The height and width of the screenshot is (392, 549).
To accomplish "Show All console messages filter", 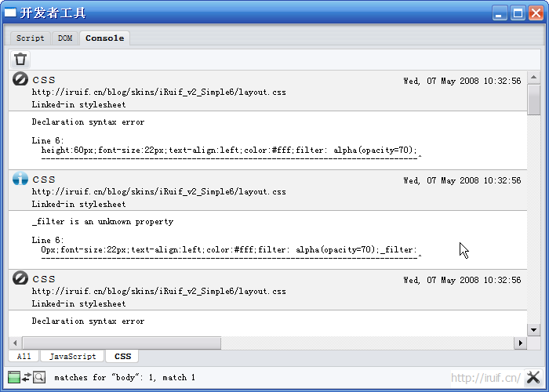I will [24, 356].
